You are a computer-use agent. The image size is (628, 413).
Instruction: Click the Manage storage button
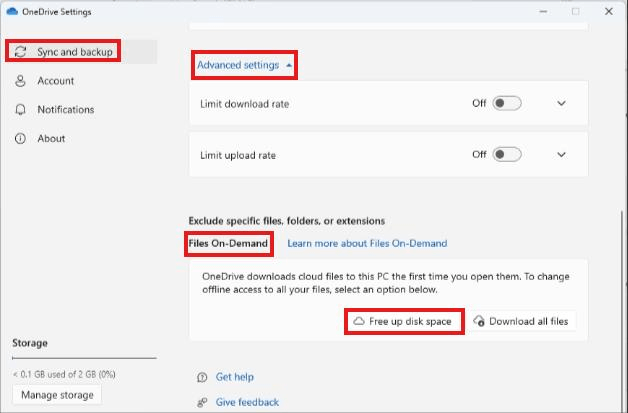click(x=57, y=395)
